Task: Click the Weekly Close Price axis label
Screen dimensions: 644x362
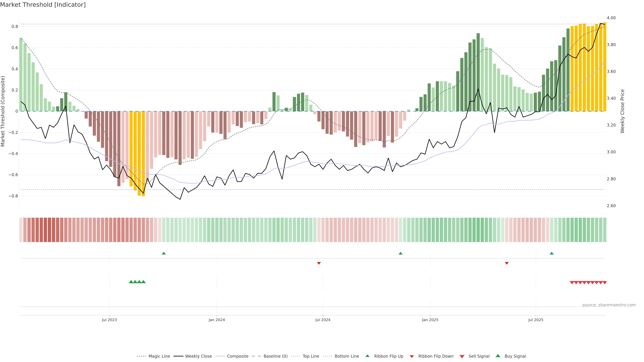Action: click(622, 111)
